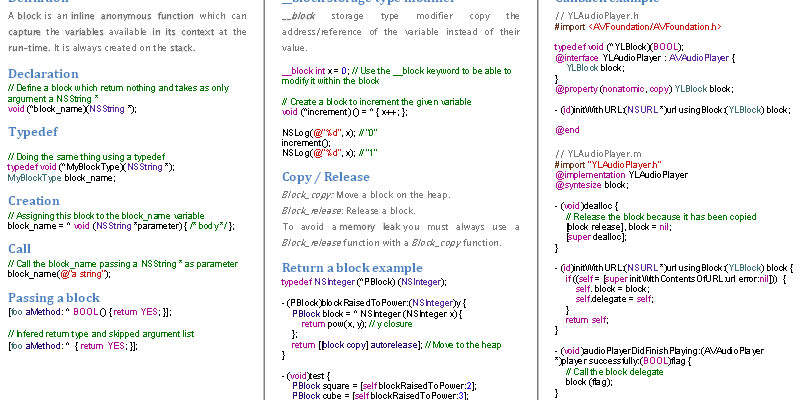Click the line #import "YLAudioPlayer.h"
This screenshot has width=800, height=400.
(608, 164)
